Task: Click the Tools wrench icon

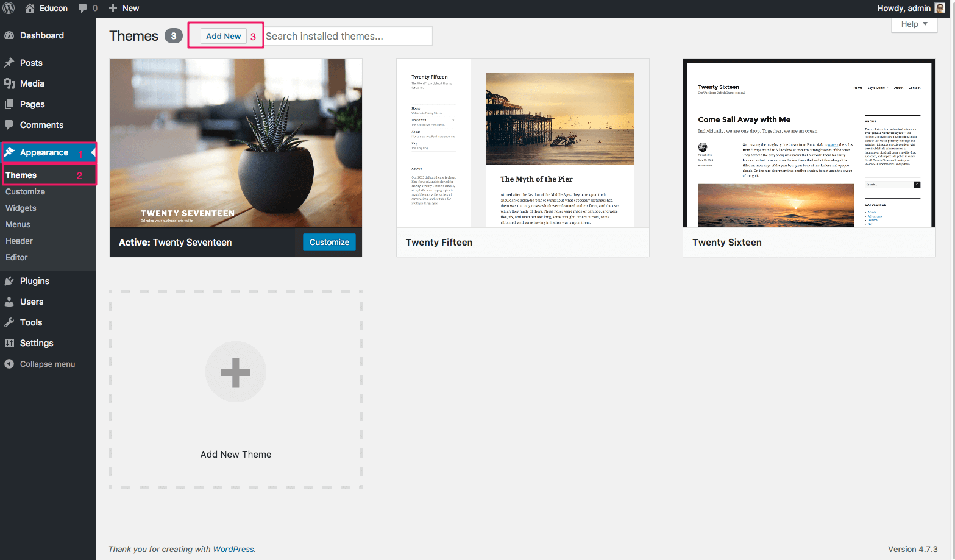Action: (x=9, y=322)
